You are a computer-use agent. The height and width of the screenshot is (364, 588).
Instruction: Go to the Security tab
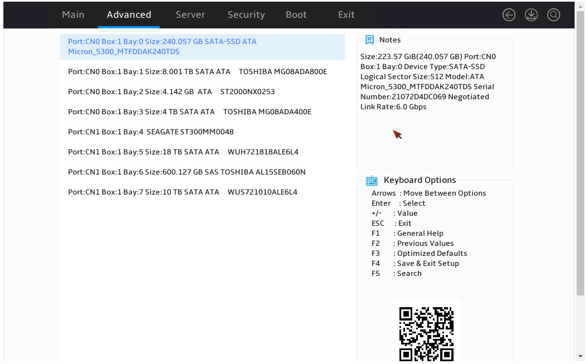click(x=247, y=14)
